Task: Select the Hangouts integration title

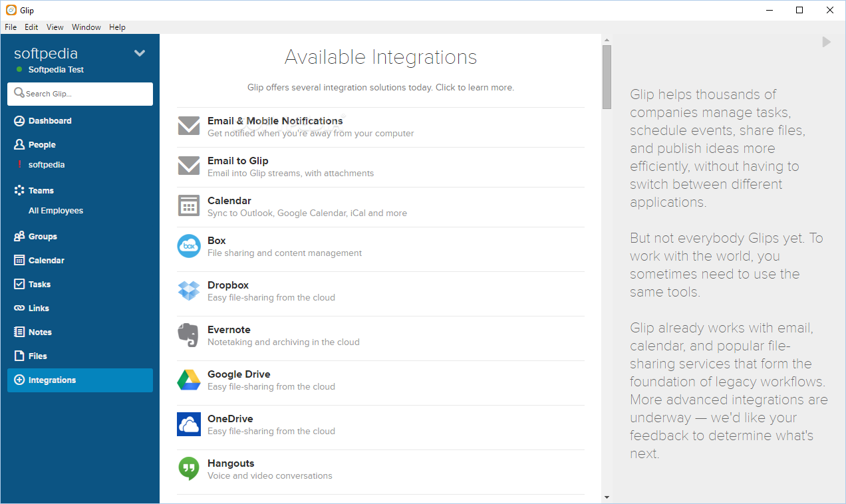Action: pyautogui.click(x=231, y=463)
